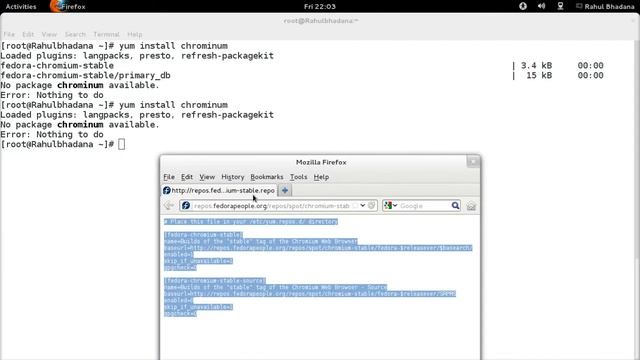Image resolution: width=640 pixels, height=360 pixels.
Task: Click the '3.4 kB' download size
Action: click(536, 66)
